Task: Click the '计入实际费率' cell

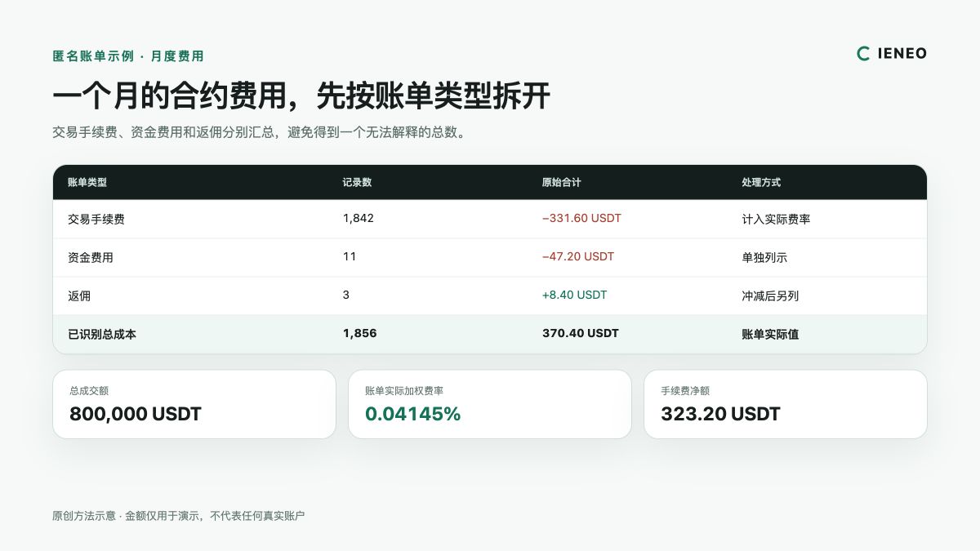Action: point(776,220)
